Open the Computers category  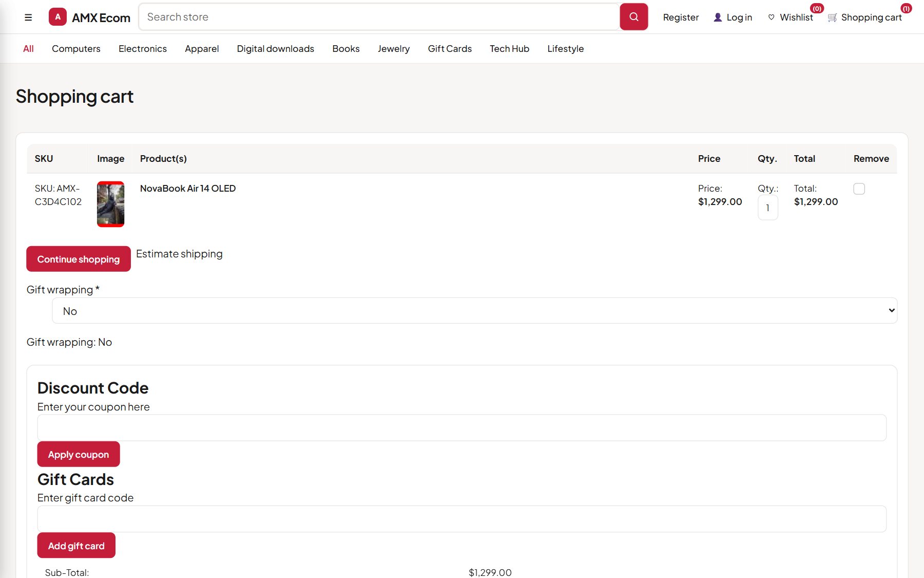(x=76, y=49)
